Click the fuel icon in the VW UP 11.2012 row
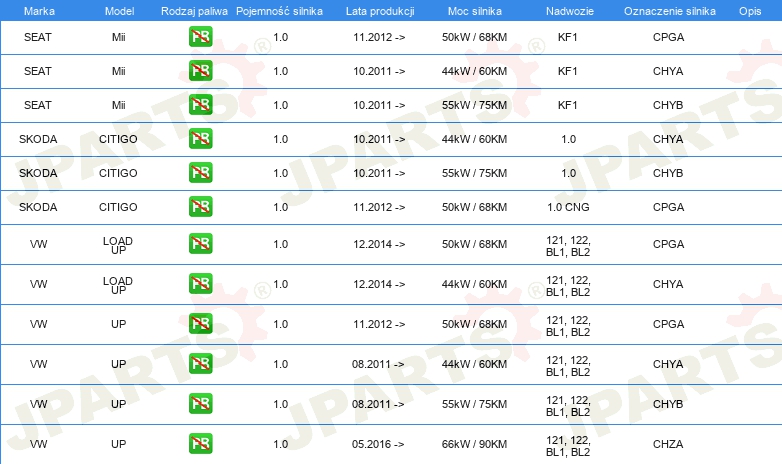Viewport: 782px width, 464px height. (x=200, y=324)
